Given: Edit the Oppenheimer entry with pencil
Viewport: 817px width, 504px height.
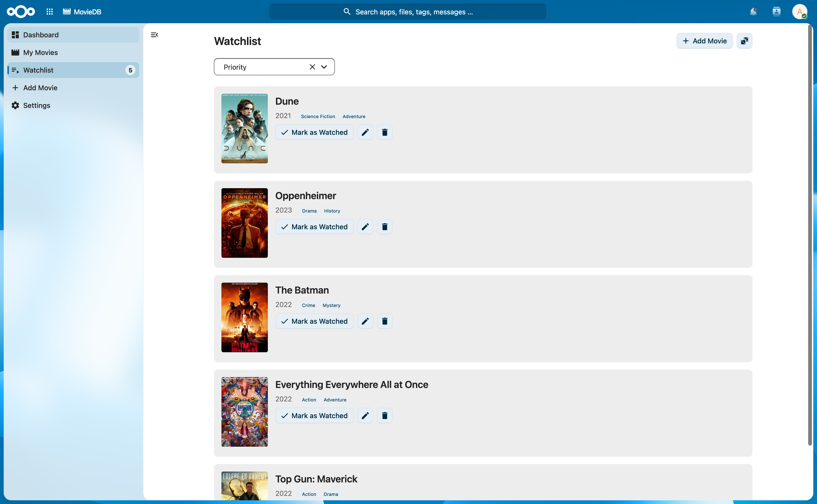Looking at the screenshot, I should tap(365, 227).
